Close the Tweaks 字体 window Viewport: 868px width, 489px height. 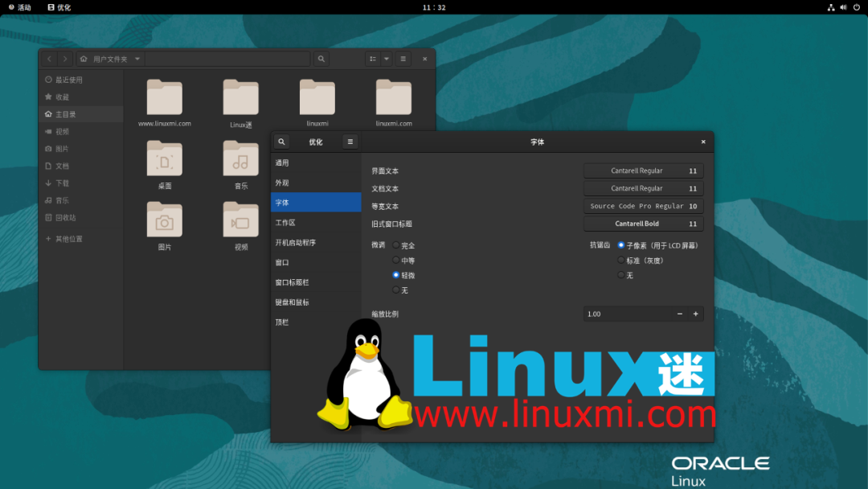pyautogui.click(x=703, y=142)
